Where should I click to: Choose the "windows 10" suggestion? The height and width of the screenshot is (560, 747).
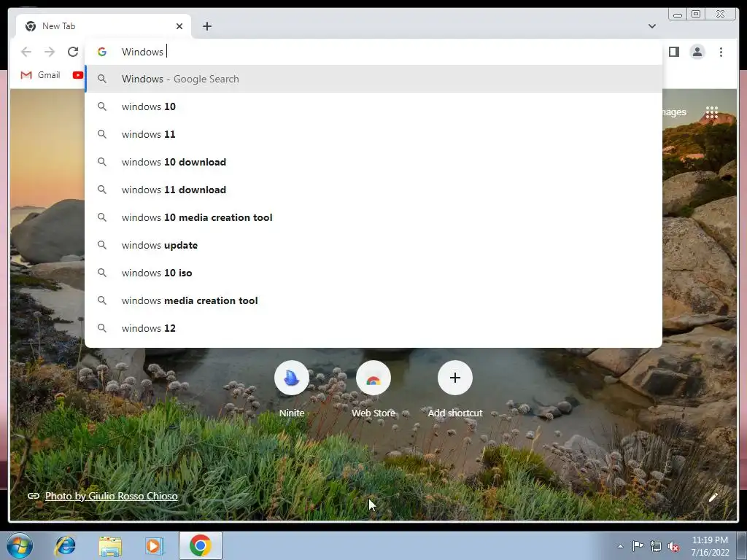[x=373, y=106]
